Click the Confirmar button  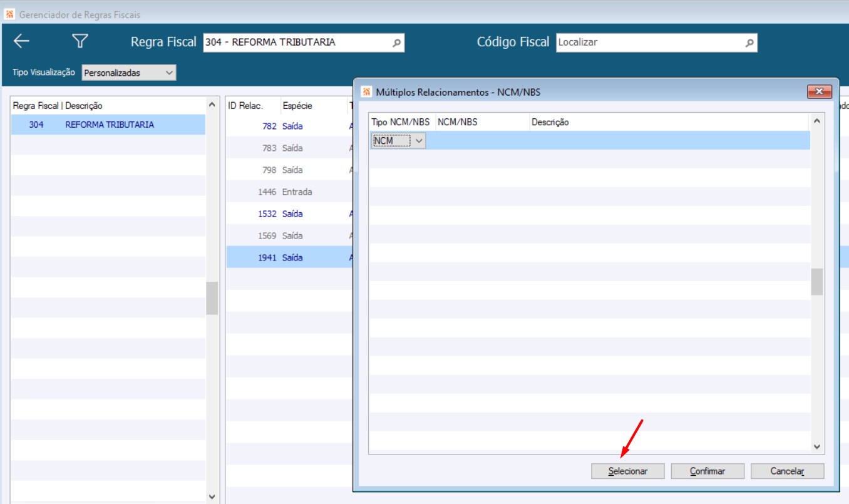707,471
